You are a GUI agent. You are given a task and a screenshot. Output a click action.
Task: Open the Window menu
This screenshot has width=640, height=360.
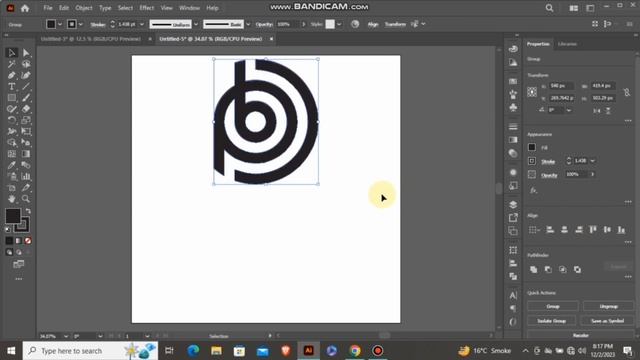[189, 8]
